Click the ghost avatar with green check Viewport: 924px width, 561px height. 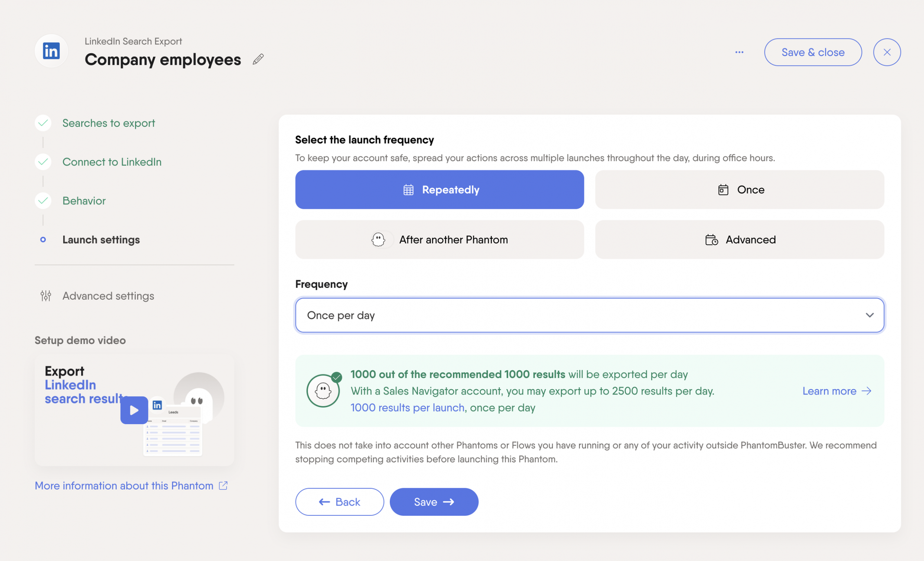tap(323, 390)
